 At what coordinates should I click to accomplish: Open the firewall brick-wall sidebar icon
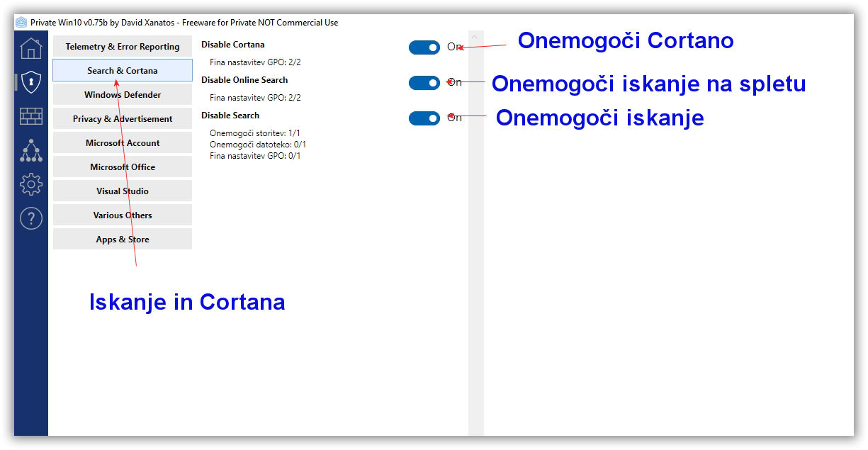click(31, 116)
